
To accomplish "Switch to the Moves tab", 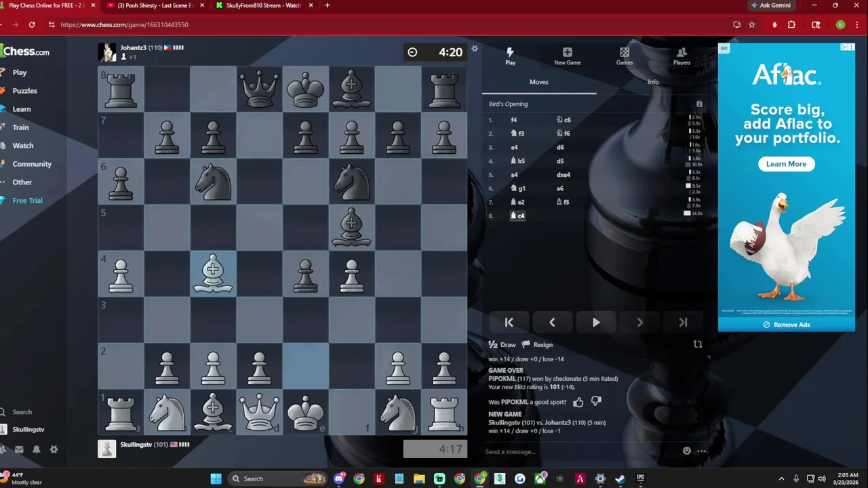I will click(x=539, y=82).
